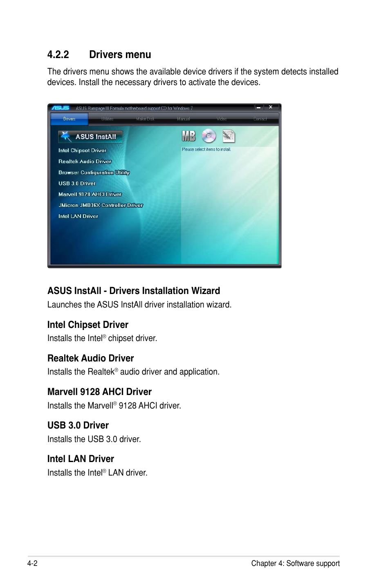Select Intel LAN Driver in list
This screenshot has height=588, width=390.
(x=78, y=216)
